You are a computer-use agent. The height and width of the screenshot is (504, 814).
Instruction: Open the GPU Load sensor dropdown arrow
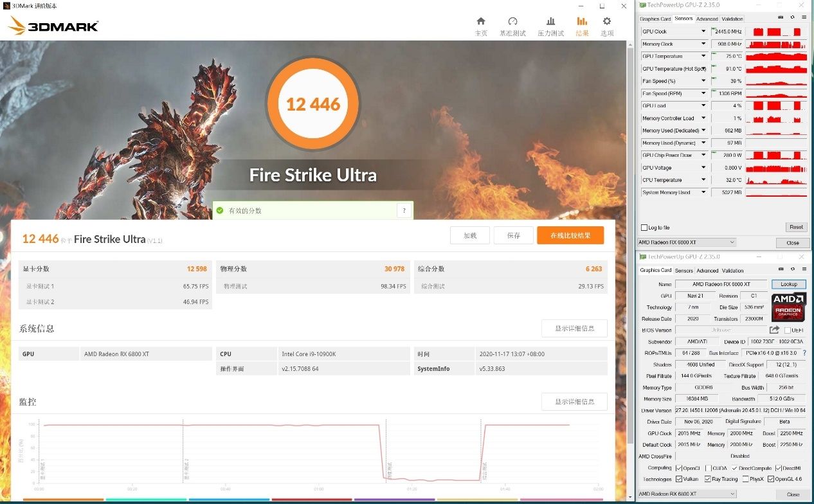[x=703, y=105]
